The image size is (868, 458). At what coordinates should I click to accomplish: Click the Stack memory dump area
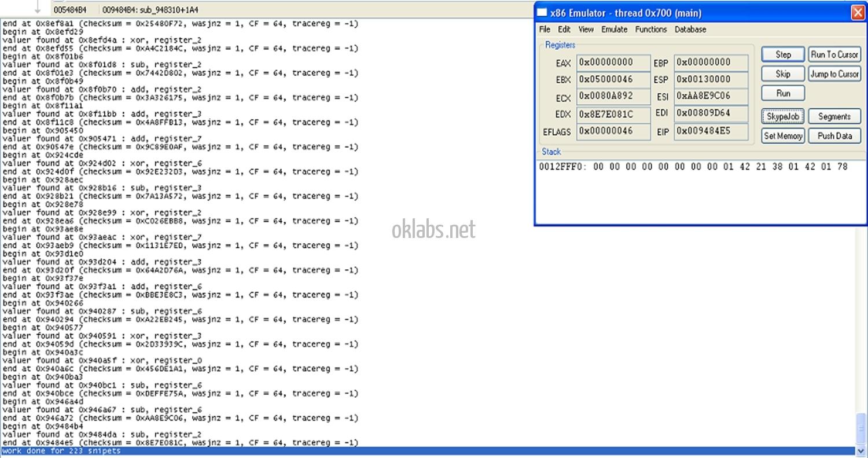(x=700, y=191)
